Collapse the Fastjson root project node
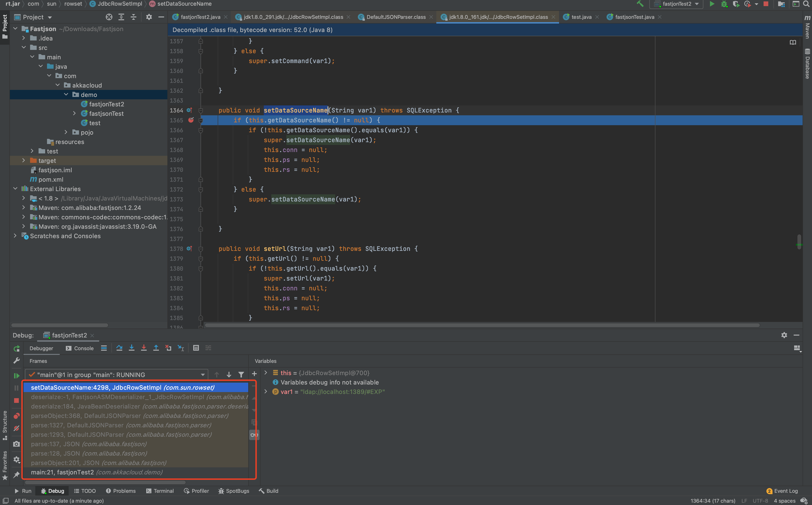This screenshot has height=505, width=812. coord(15,29)
